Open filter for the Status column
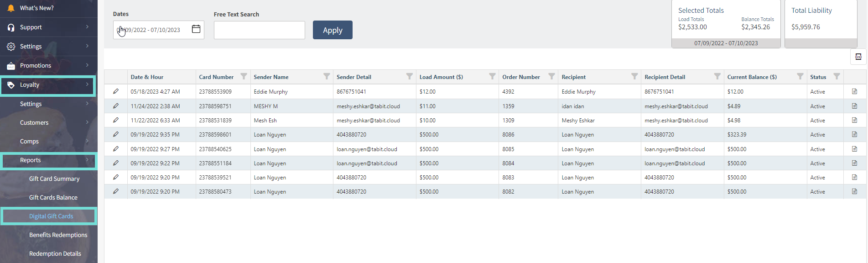 [837, 76]
